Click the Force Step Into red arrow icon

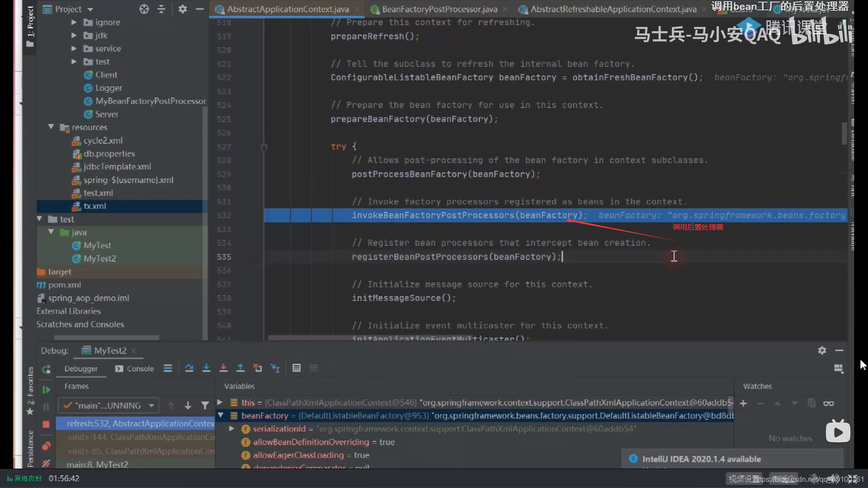click(x=223, y=368)
